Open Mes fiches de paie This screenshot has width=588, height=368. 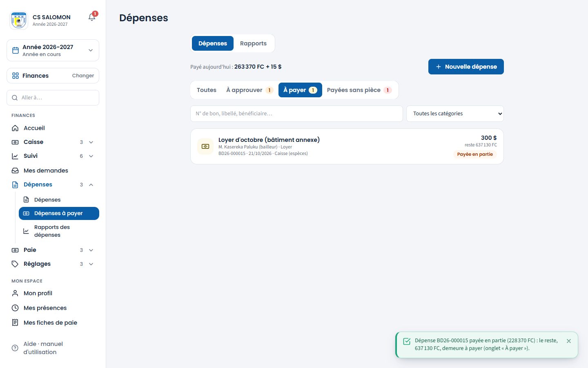click(x=53, y=323)
